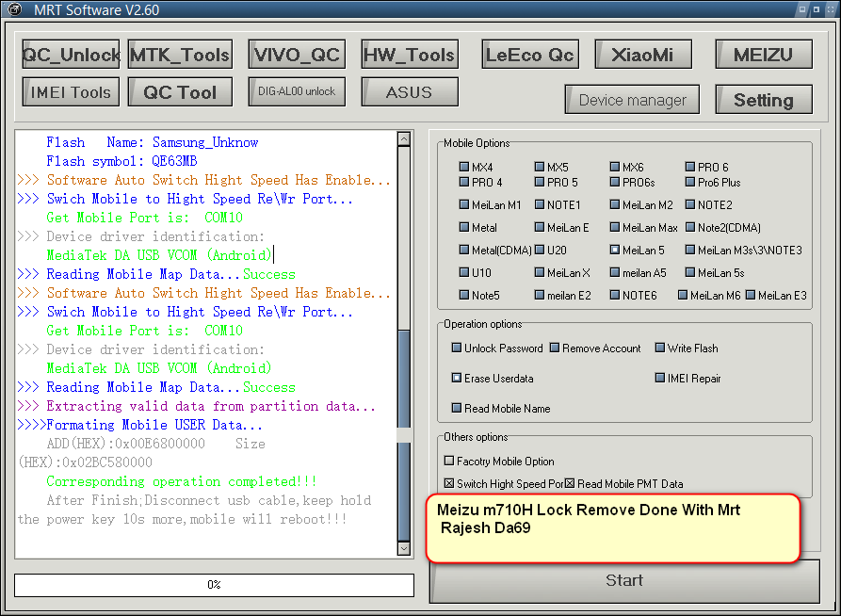Open Device manager
The height and width of the screenshot is (616, 841).
(632, 99)
